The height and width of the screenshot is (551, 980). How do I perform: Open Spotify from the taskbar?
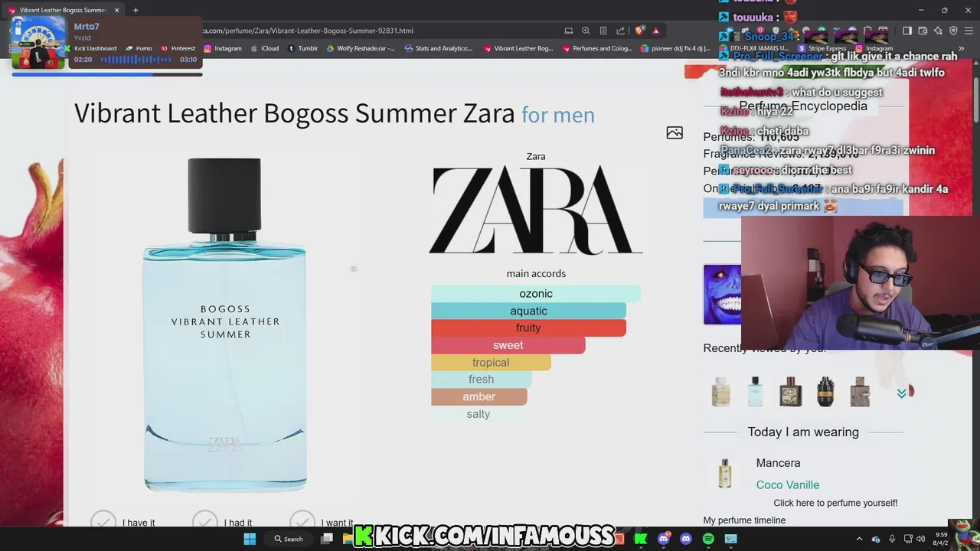[708, 539]
